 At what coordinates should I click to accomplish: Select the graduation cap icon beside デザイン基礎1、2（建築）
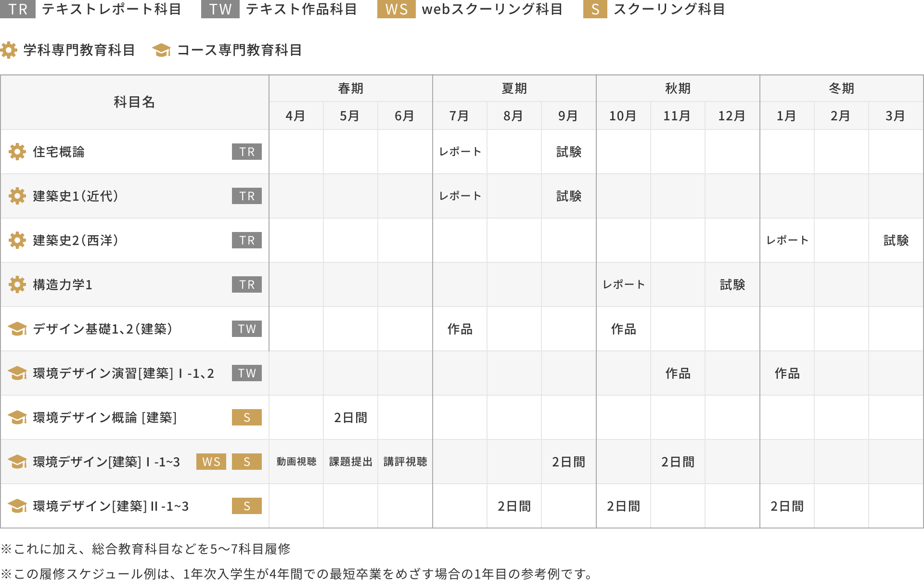tap(17, 329)
